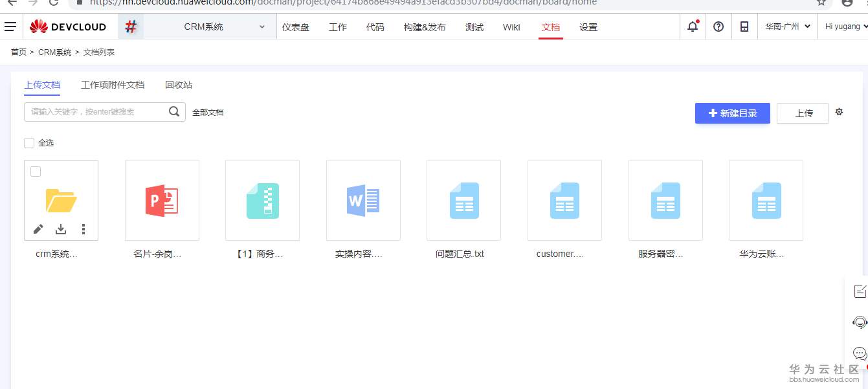Click the feedback note icon on right sidebar
The width and height of the screenshot is (868, 389).
pyautogui.click(x=860, y=291)
